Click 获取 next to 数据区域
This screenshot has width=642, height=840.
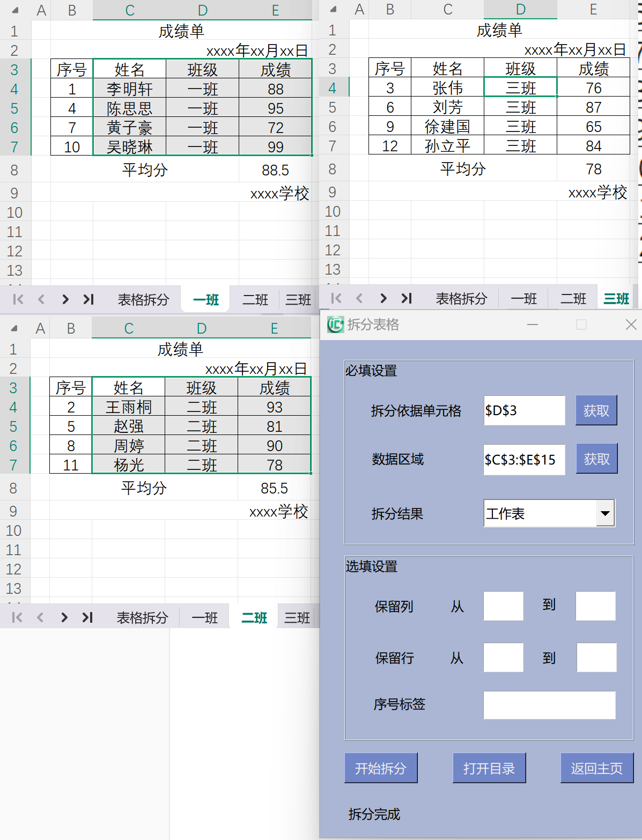tap(596, 459)
